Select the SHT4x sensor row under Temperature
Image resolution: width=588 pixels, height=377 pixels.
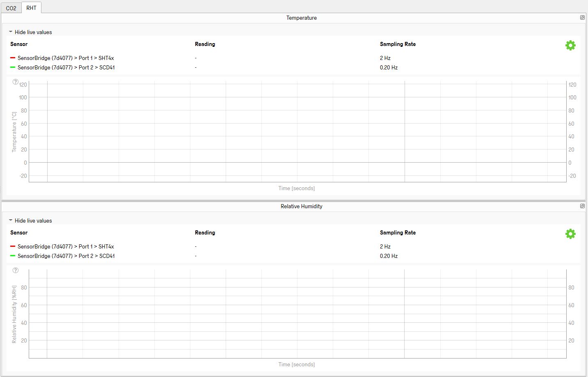click(x=66, y=58)
